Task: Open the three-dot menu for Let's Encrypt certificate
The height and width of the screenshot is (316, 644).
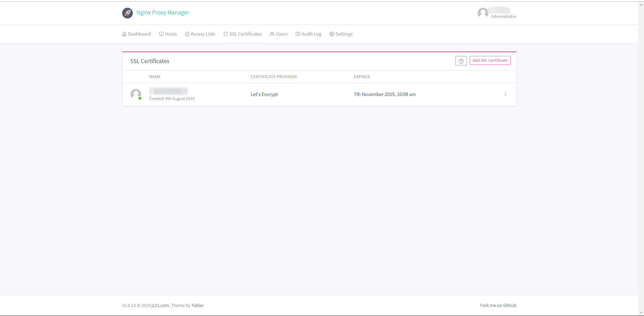Action: pos(505,94)
